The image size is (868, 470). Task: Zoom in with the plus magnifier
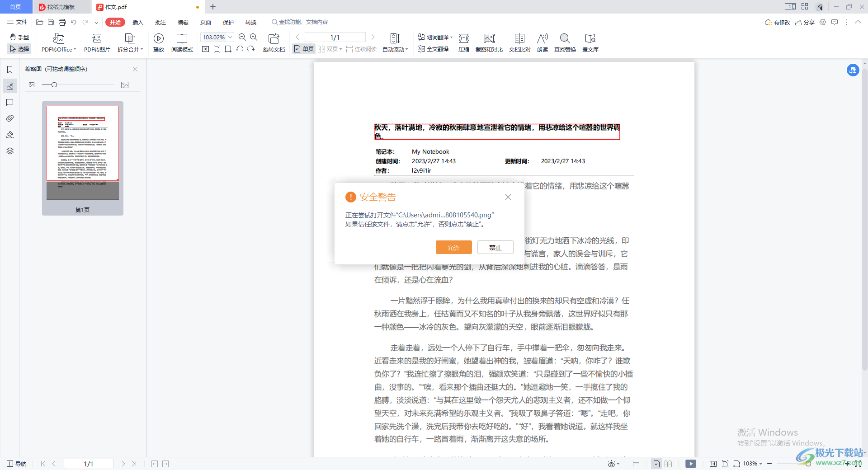click(254, 37)
